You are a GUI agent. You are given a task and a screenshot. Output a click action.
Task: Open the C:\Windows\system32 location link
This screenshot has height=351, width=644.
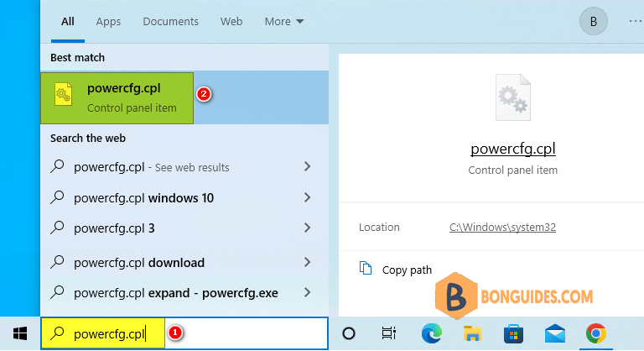coord(502,227)
